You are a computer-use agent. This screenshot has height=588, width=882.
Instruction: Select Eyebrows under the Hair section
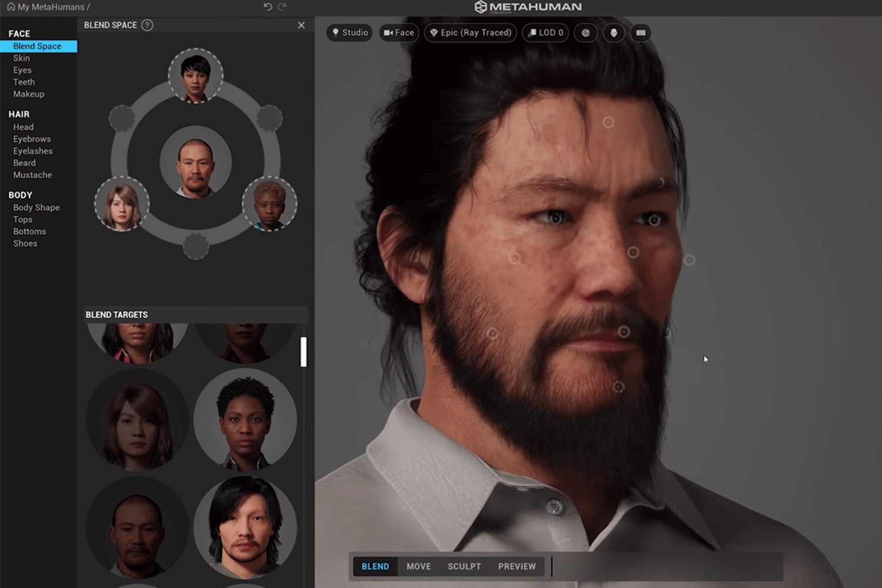(x=32, y=139)
